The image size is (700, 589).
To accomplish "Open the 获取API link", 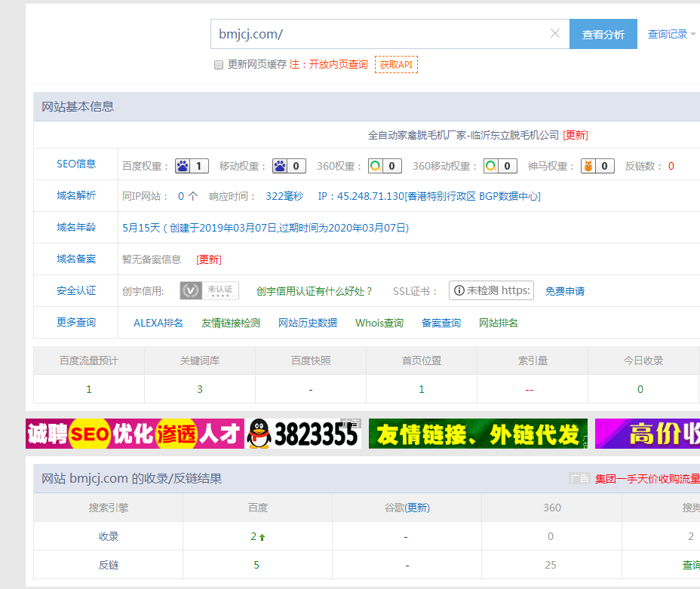I will coord(396,65).
